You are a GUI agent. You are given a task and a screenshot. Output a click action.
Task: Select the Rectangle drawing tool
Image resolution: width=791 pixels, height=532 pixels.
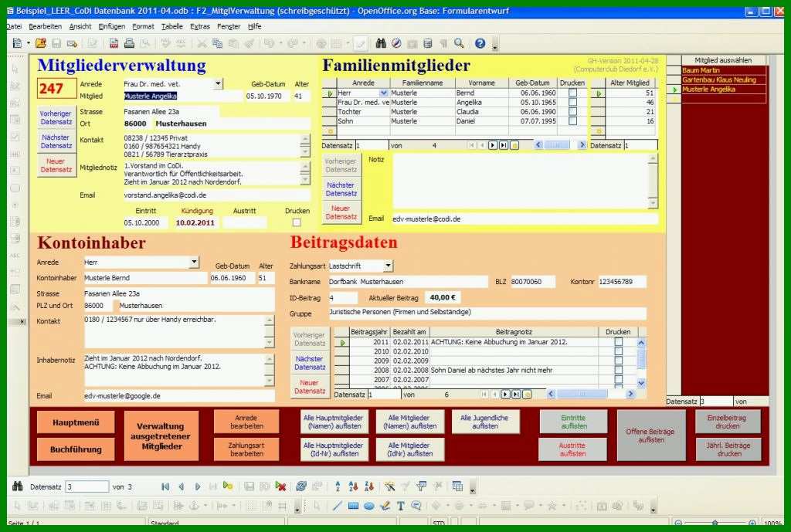tap(353, 506)
